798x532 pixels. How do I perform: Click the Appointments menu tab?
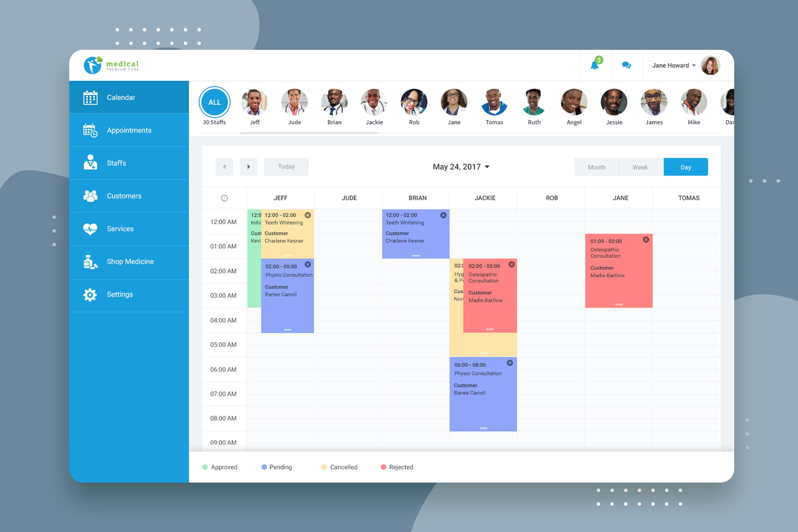click(128, 130)
